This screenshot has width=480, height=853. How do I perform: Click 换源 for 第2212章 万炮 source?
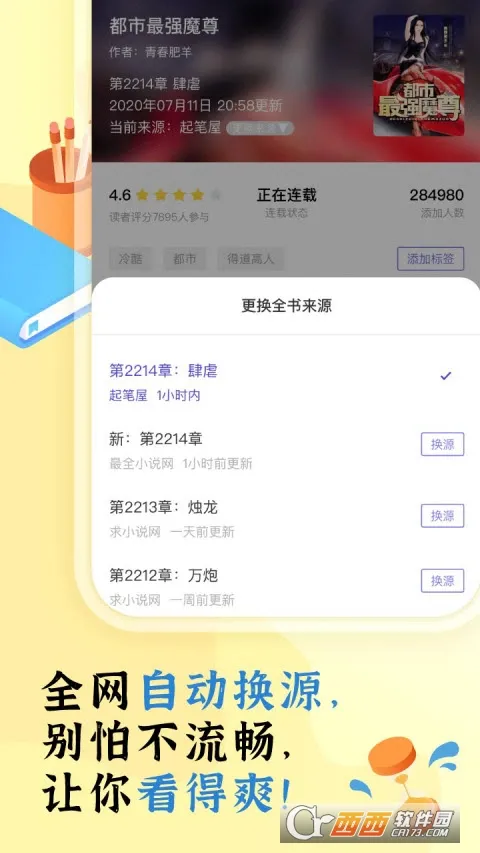click(442, 581)
